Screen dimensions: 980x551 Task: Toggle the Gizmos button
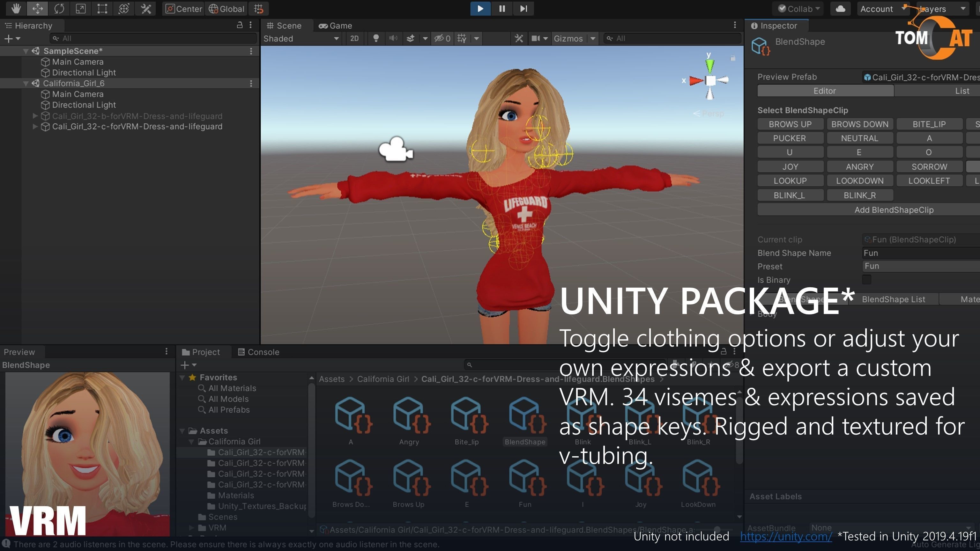[x=568, y=38]
